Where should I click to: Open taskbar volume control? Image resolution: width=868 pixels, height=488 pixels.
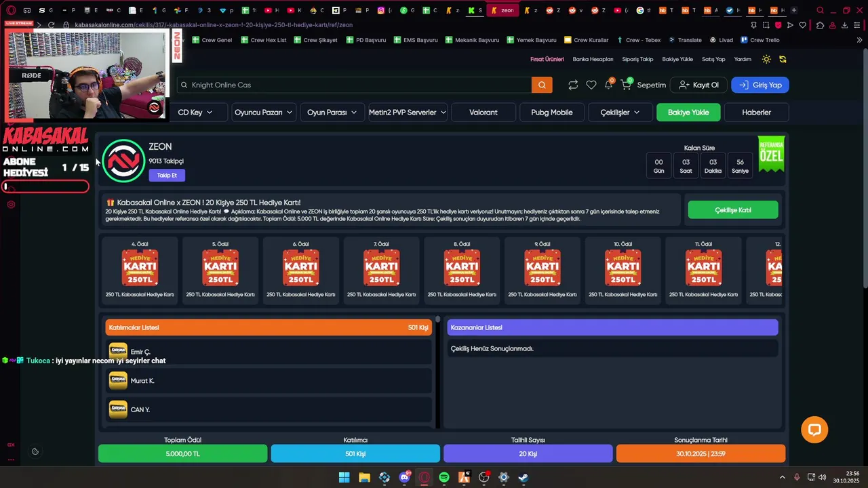pos(823,477)
